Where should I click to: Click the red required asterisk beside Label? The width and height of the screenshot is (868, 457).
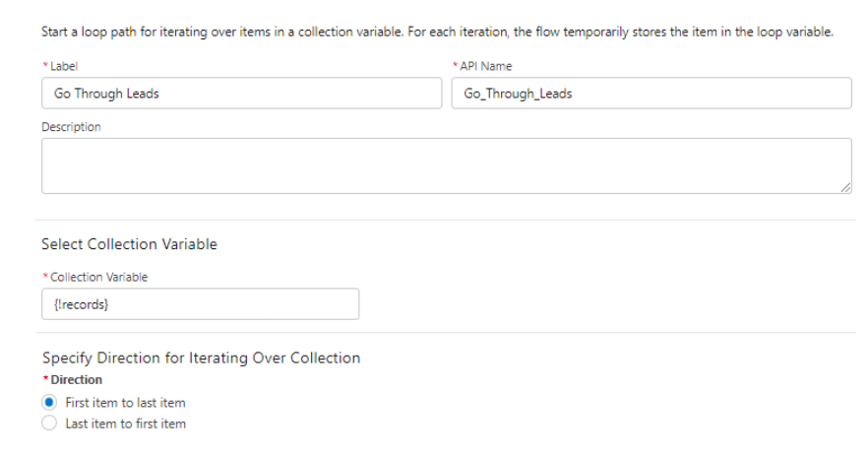(x=43, y=66)
